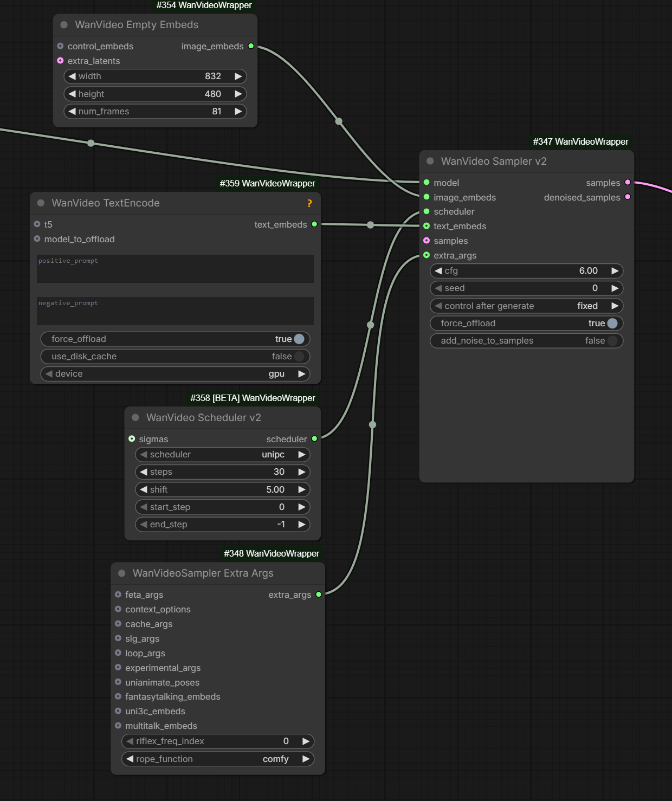
Task: Click the image_embeds output port on Empty Embeds
Action: 251,46
